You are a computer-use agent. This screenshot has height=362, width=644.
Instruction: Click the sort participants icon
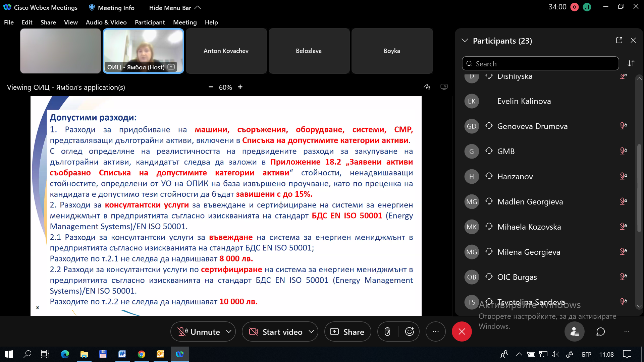point(631,63)
